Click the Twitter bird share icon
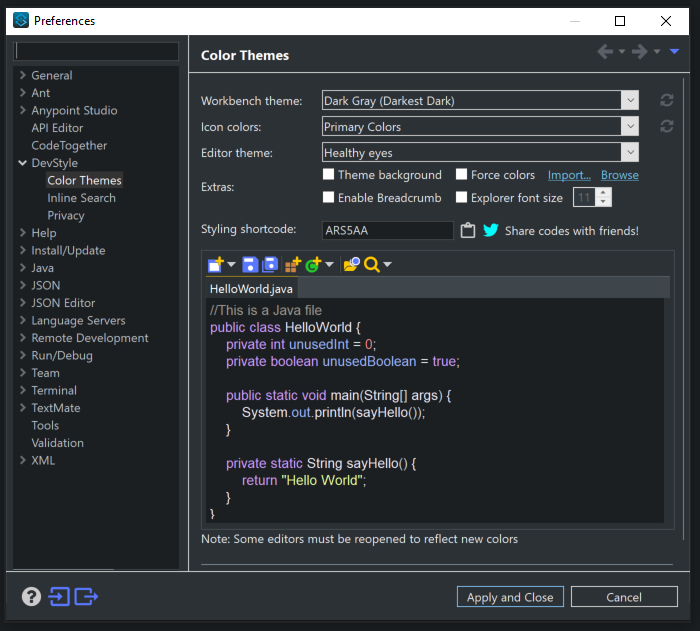Image resolution: width=700 pixels, height=631 pixels. (491, 231)
